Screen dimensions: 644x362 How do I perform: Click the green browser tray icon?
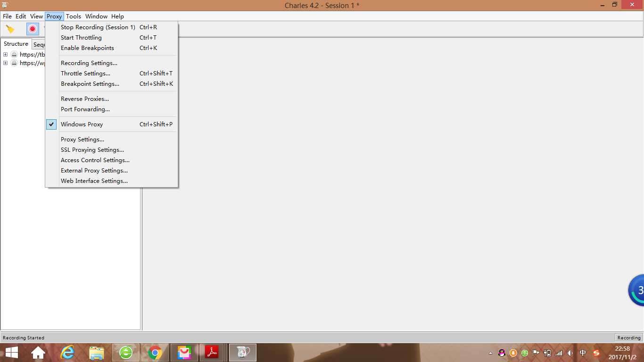click(x=525, y=353)
